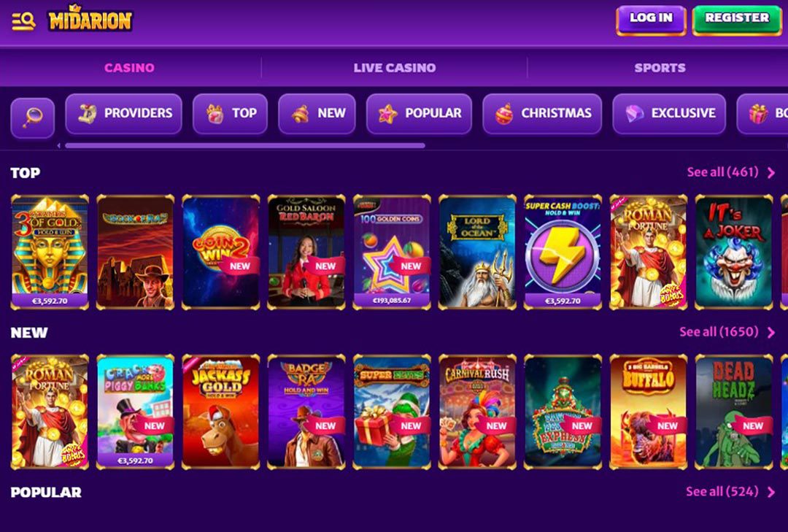The width and height of the screenshot is (788, 532).
Task: Open Jackass Gold game thumbnail
Action: (221, 412)
